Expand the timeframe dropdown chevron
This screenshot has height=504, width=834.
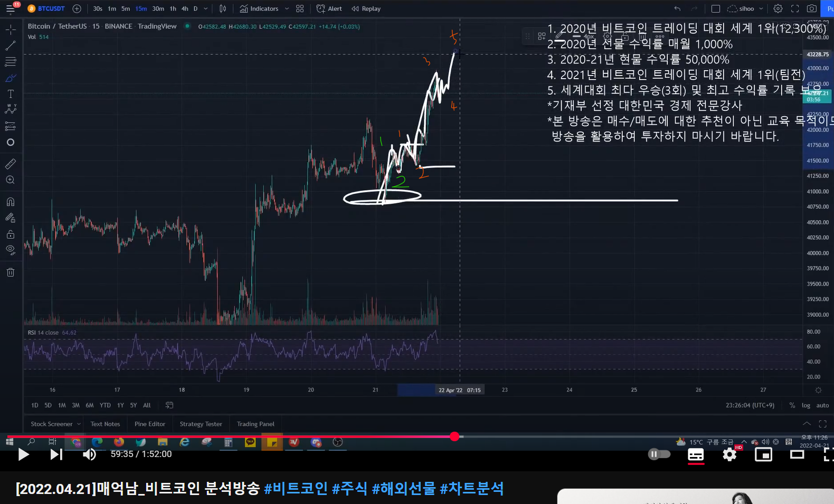[x=206, y=9]
